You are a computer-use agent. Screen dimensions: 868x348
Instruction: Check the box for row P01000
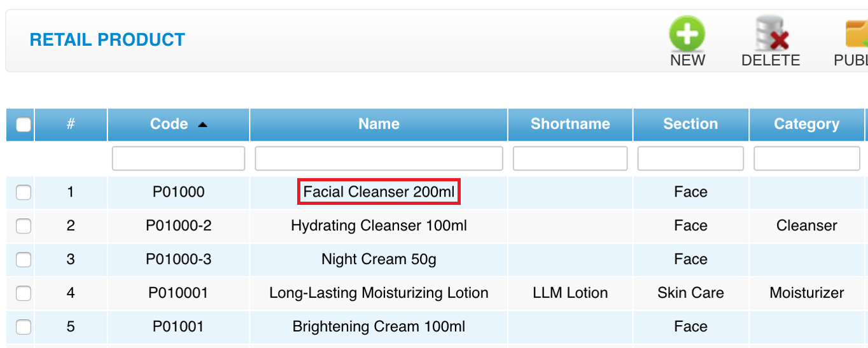24,191
